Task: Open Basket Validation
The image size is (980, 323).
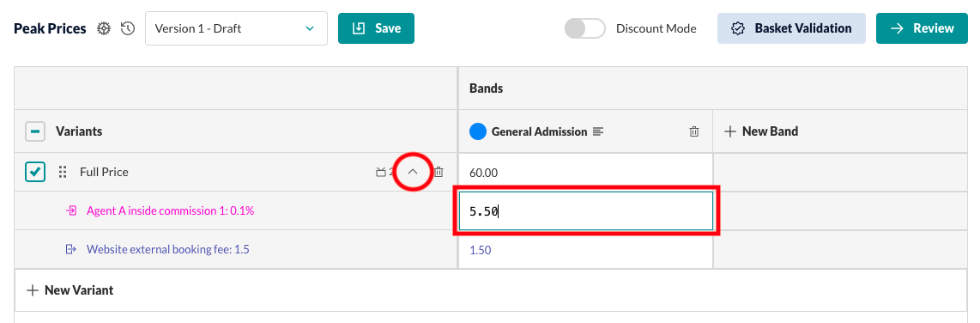Action: 791,29
